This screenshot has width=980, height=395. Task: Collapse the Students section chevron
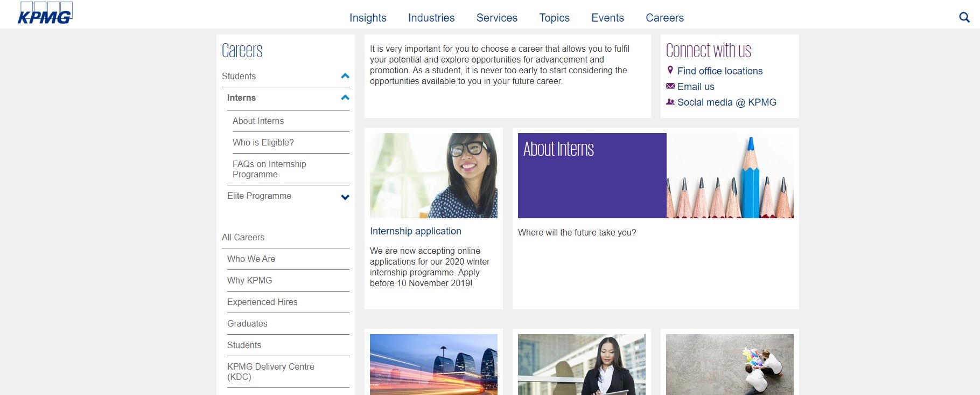pyautogui.click(x=345, y=76)
